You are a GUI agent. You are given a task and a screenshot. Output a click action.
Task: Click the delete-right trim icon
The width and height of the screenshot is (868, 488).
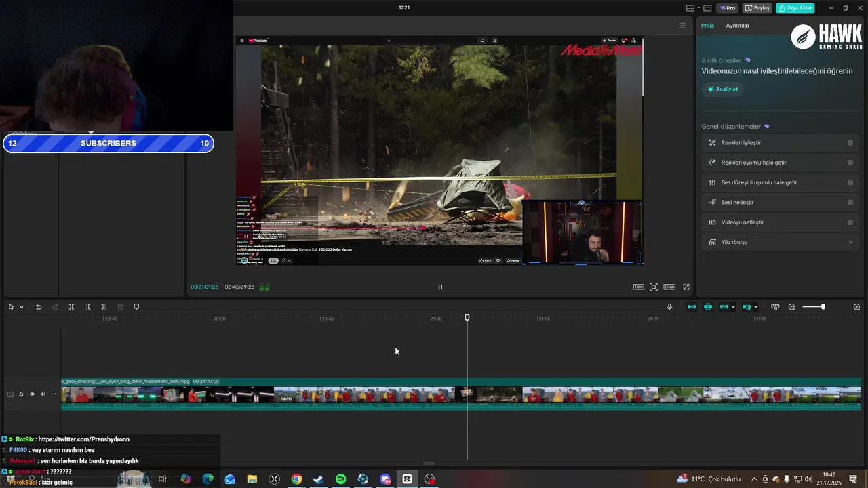[104, 307]
